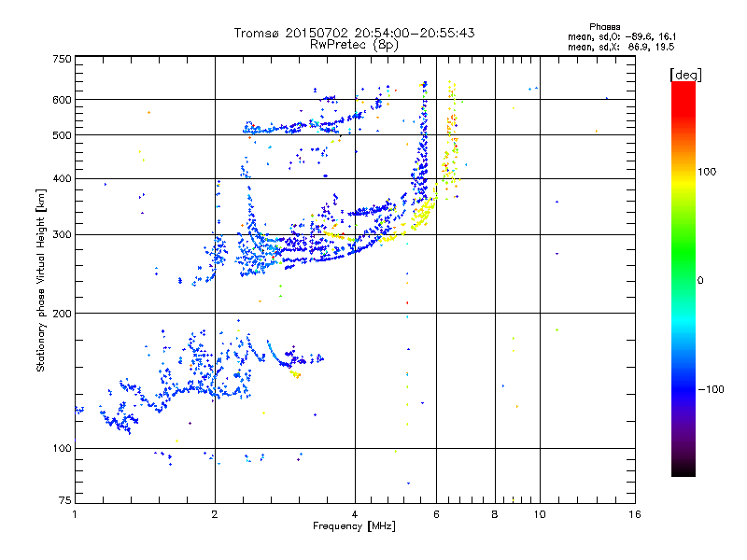The height and width of the screenshot is (560, 747).
Task: Click the 'mean, sd,X: 86.9, 19.5' text
Action: pos(621,47)
